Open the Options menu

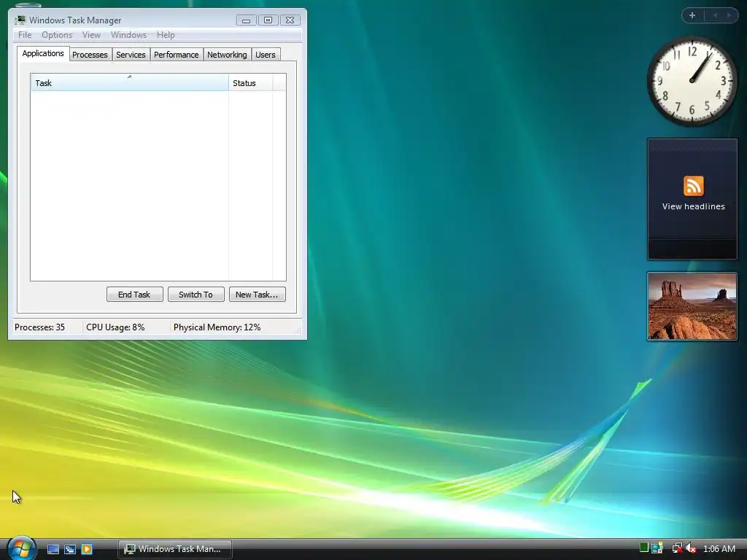point(57,35)
